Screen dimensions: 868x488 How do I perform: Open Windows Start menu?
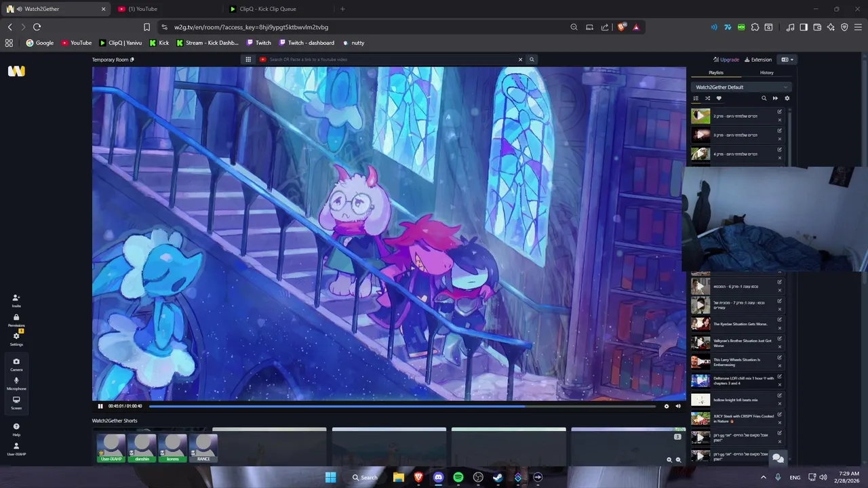pos(330,477)
